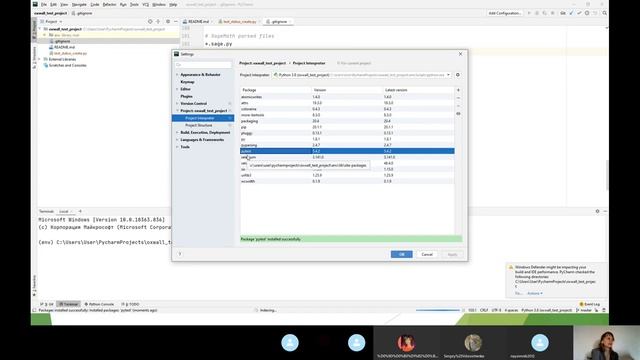Click the indexing progress bar in status bar

(438, 310)
